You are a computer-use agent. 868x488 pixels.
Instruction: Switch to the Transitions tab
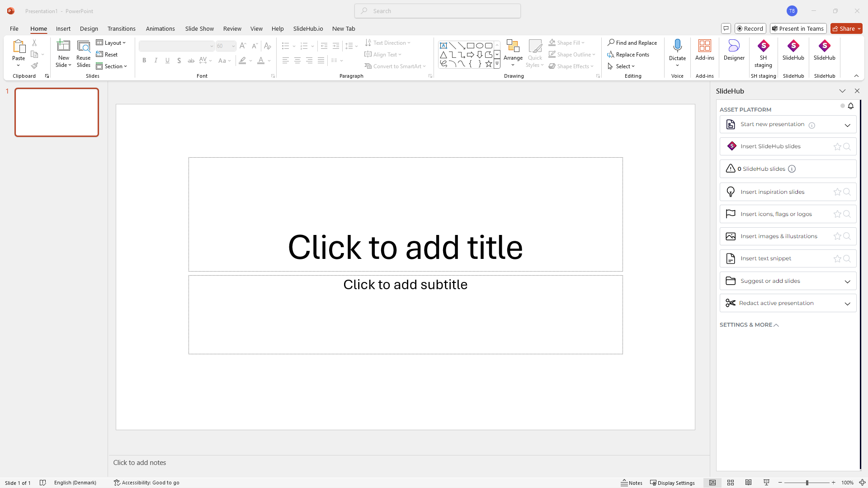(x=121, y=28)
